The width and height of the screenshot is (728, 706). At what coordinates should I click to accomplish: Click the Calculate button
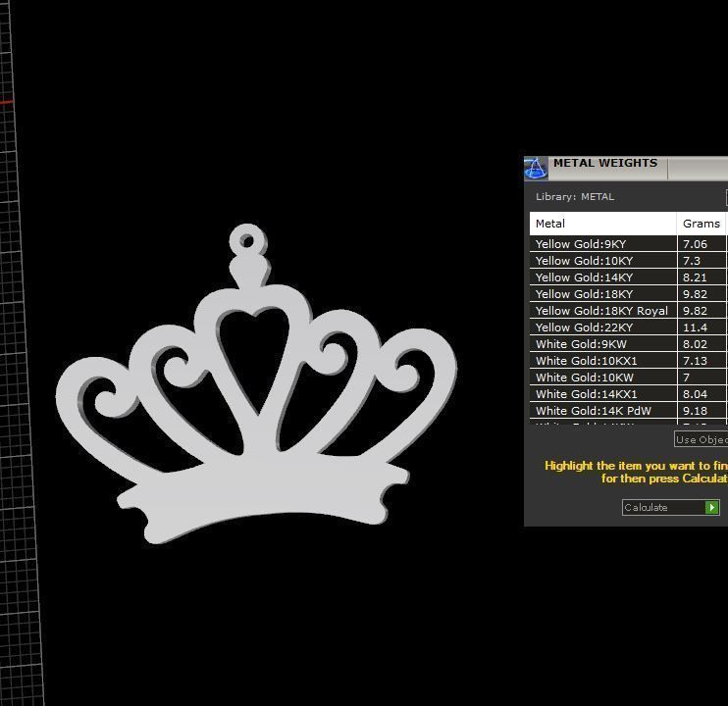[671, 507]
